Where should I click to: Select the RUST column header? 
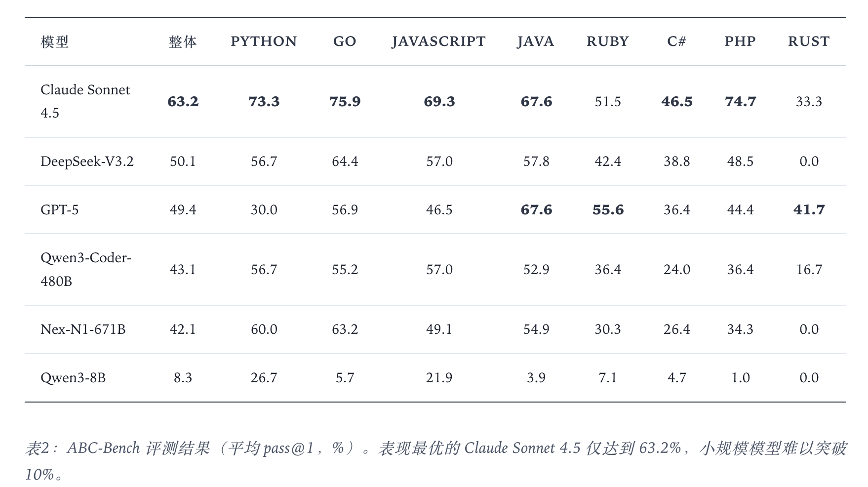(809, 41)
